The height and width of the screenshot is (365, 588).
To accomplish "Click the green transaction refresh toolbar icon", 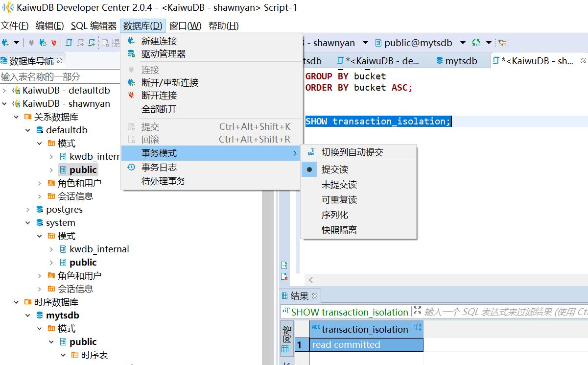I will 476,43.
